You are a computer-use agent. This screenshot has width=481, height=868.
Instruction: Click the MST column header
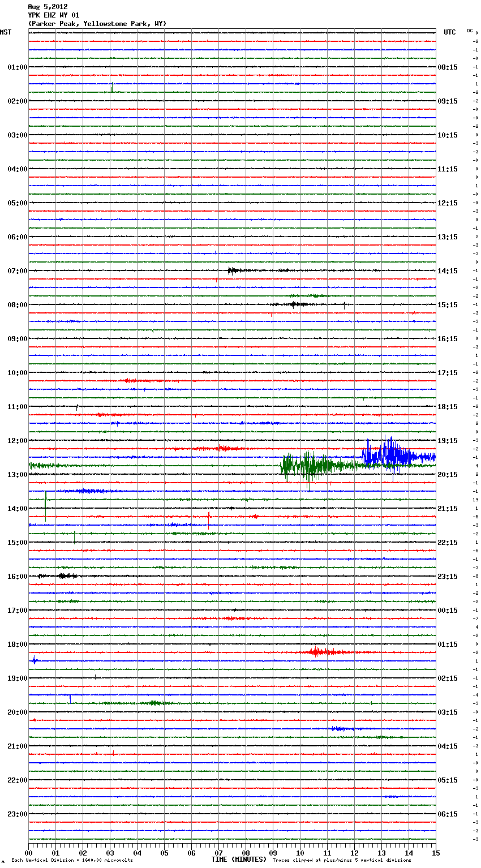click(x=6, y=32)
